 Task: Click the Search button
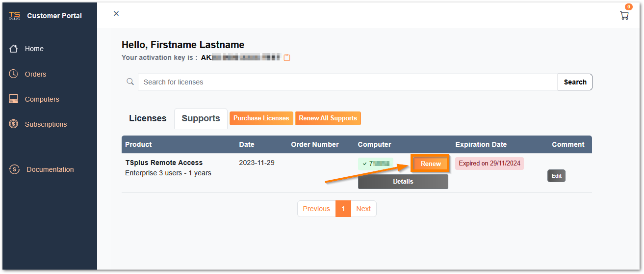tap(575, 82)
